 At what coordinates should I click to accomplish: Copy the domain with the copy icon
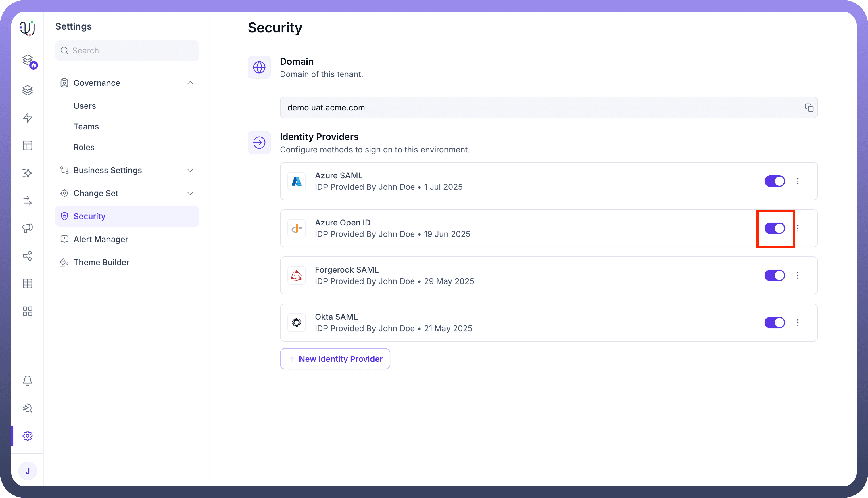point(809,108)
